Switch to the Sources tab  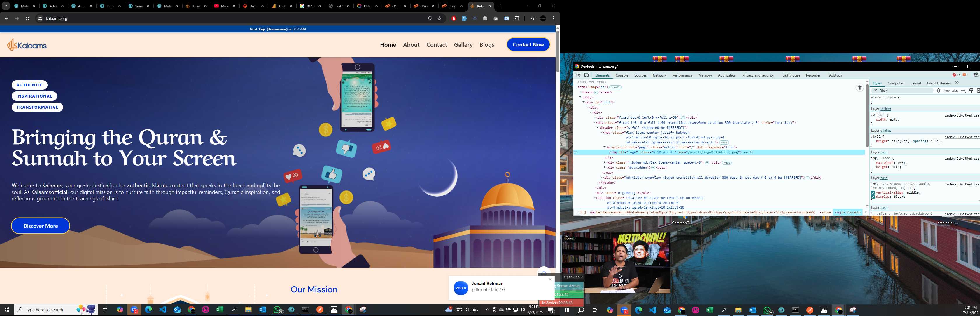click(x=640, y=75)
